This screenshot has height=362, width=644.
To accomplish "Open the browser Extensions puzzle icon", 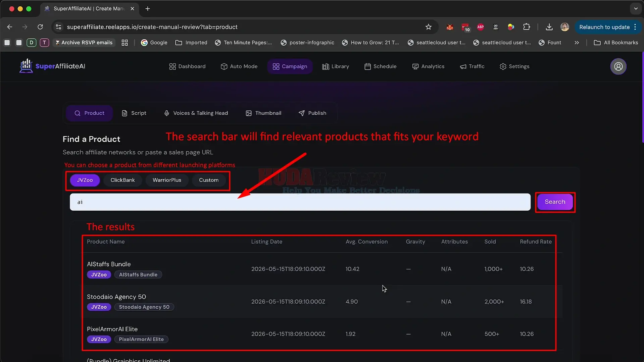I will click(526, 27).
